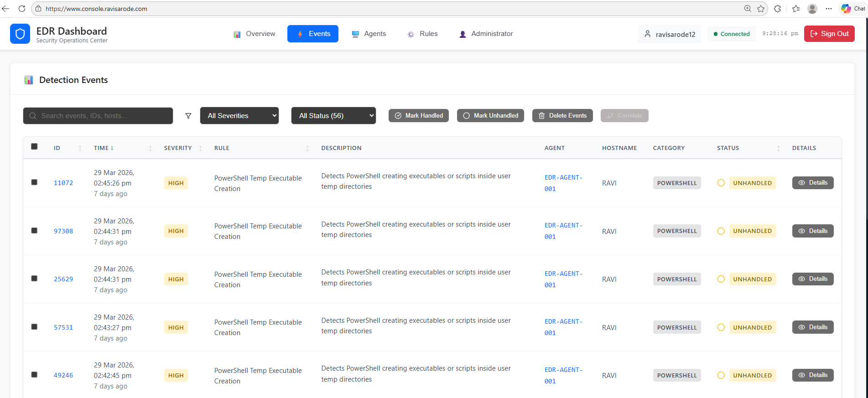The height and width of the screenshot is (398, 868).
Task: View Details for event 97308
Action: coord(813,231)
